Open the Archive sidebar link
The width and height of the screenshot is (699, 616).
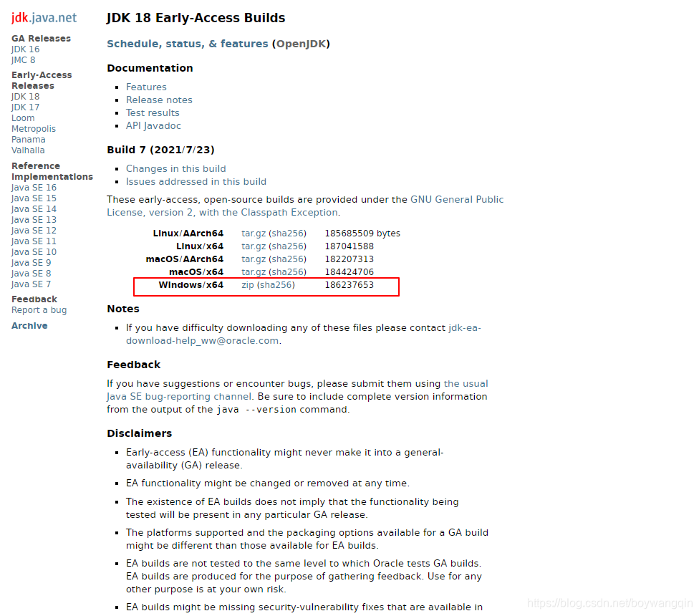[x=29, y=325]
